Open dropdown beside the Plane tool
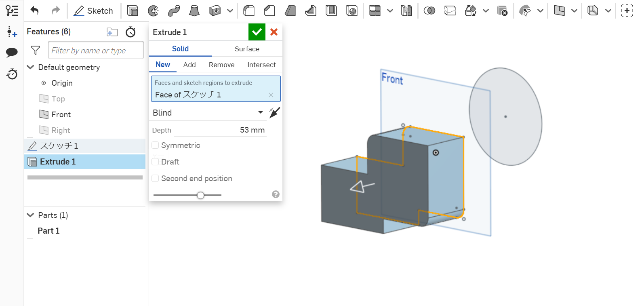Viewport: 644px width, 306px height. (x=574, y=11)
